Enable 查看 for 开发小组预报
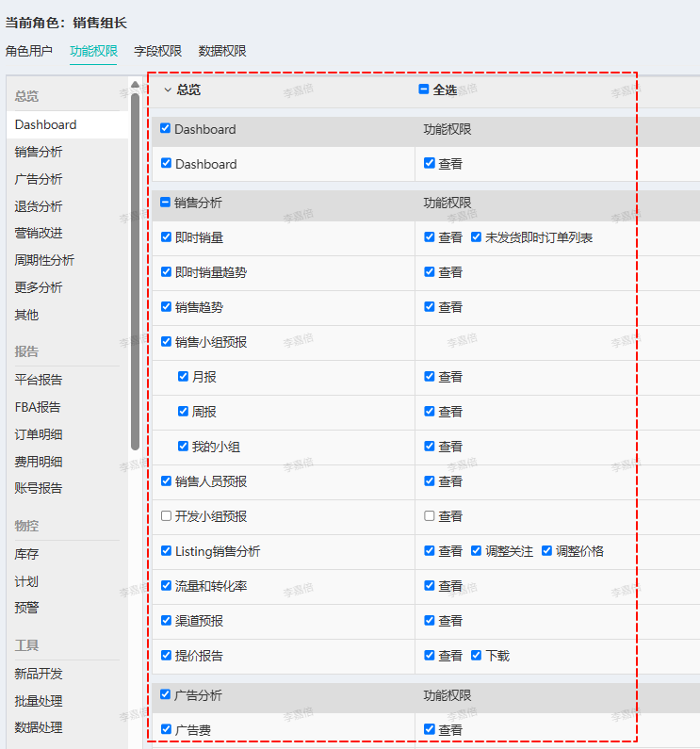The image size is (700, 749). point(429,516)
